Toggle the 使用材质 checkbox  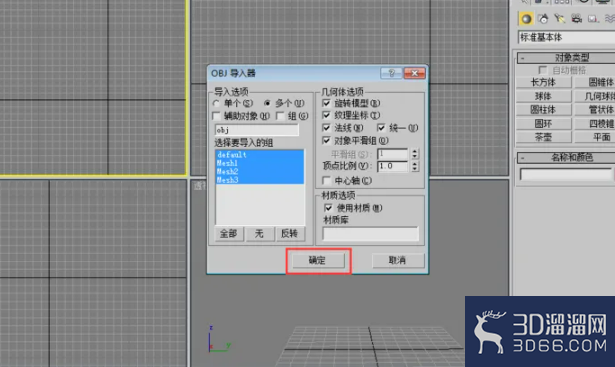coord(328,208)
